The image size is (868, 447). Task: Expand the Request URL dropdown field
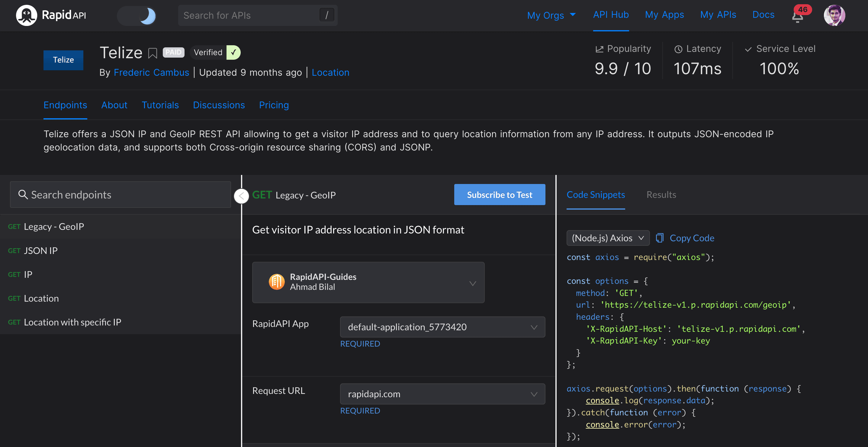(534, 393)
